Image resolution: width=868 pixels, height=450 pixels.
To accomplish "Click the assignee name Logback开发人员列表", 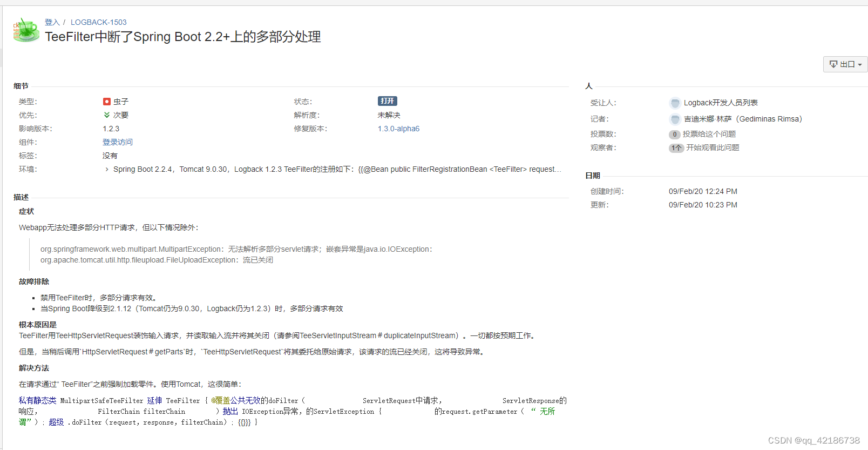I will (x=721, y=103).
